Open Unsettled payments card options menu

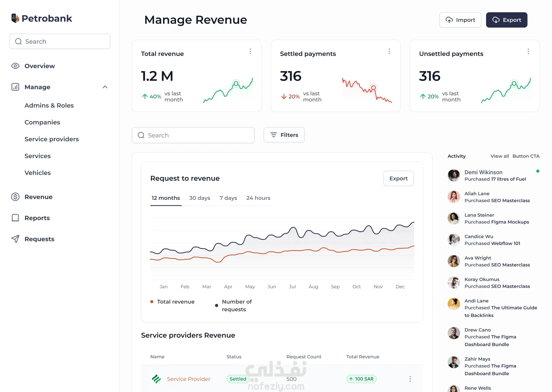tap(528, 51)
